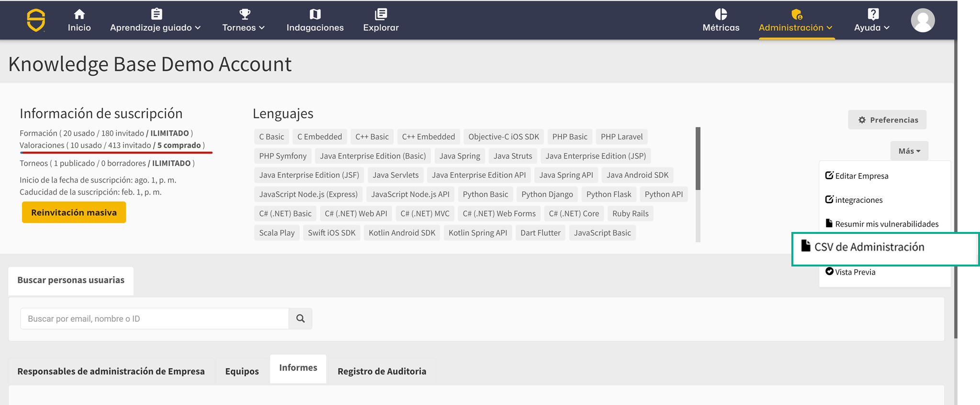Click the gear icon in Preferencias
Viewport: 980px width, 405px height.
pos(862,120)
